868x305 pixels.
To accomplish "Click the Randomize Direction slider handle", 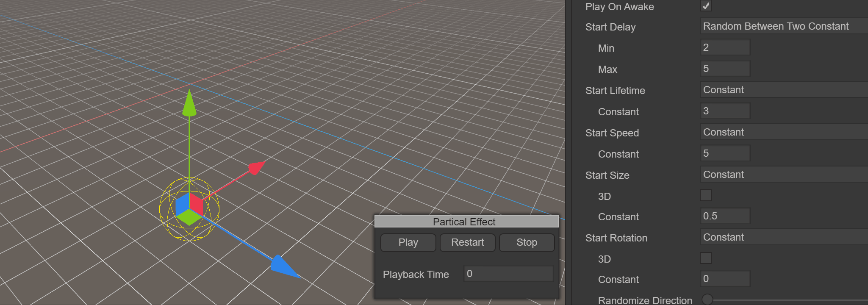I will click(707, 299).
